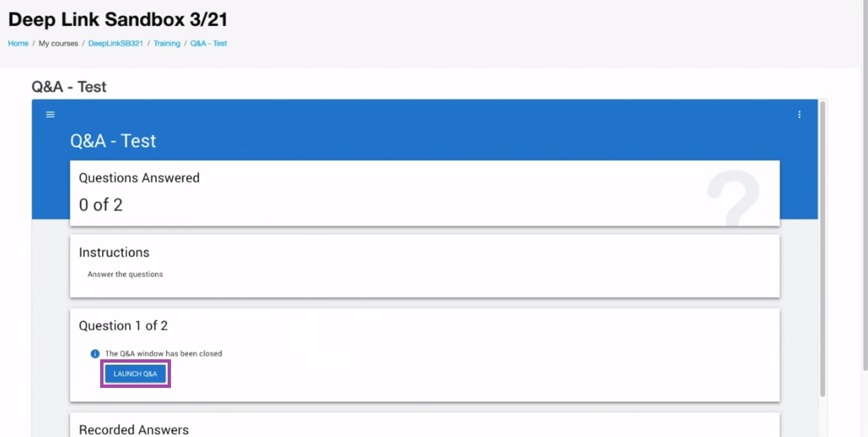Click the 0 of 2 progress count
This screenshot has height=437, width=868.
pyautogui.click(x=101, y=205)
